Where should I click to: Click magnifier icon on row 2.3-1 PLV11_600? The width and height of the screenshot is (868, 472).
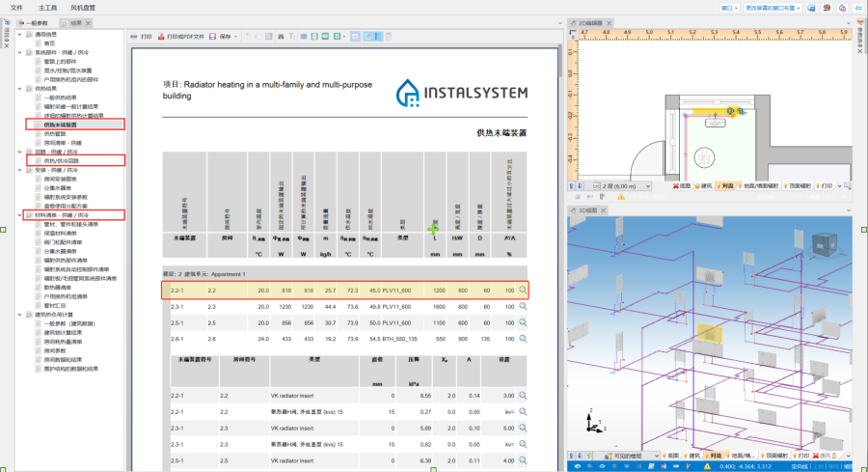pyautogui.click(x=523, y=306)
